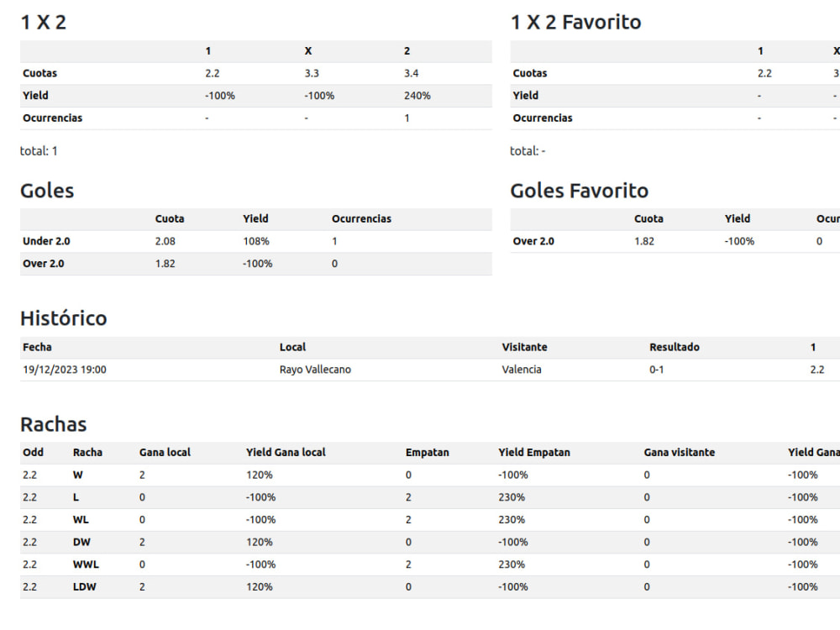The image size is (840, 630).
Task: Click the Over 2.0 label in Goles Favorito
Action: click(533, 241)
